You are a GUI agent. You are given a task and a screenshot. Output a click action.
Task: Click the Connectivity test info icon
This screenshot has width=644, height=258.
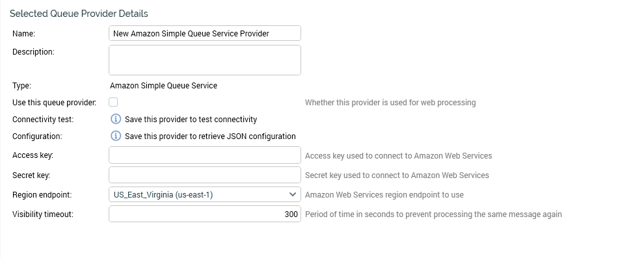point(116,119)
